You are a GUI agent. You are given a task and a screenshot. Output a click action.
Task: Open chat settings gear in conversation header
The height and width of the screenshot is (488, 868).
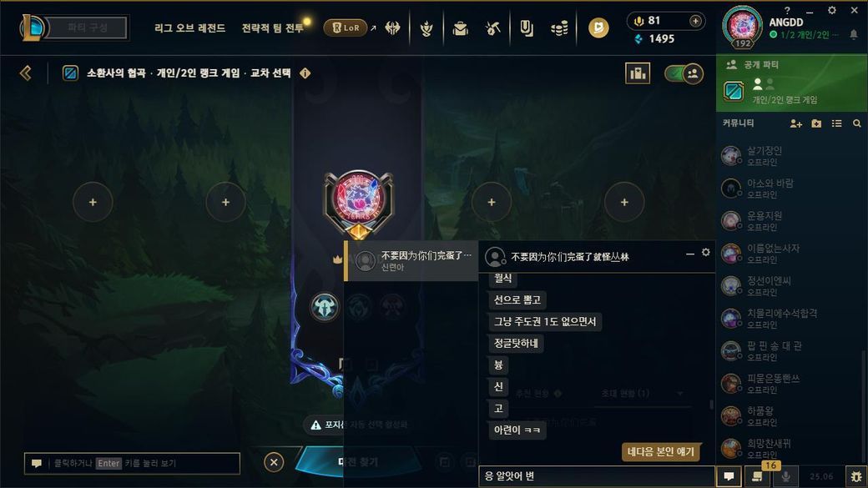click(706, 252)
